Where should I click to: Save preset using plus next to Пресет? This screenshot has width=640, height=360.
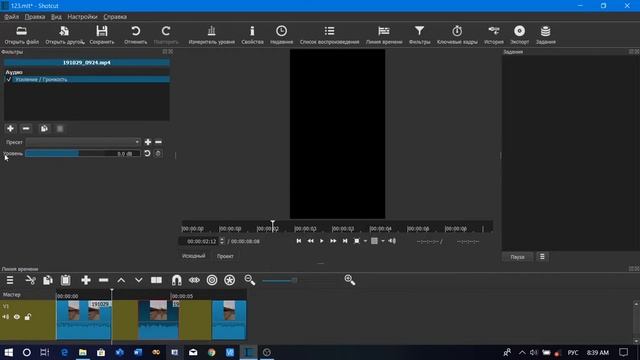148,142
